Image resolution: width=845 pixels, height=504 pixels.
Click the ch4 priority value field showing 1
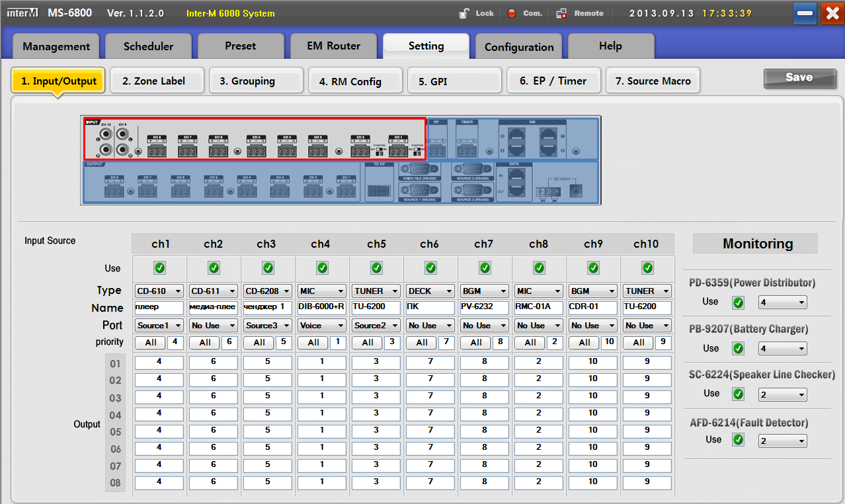[337, 343]
